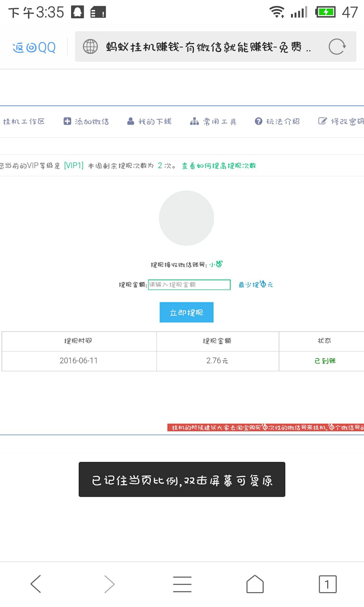Open the 挂机工作区 menu item

(24, 121)
